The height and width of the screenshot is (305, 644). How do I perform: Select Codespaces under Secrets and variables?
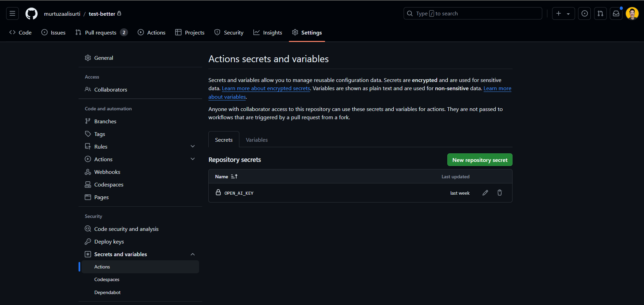pyautogui.click(x=140, y=279)
